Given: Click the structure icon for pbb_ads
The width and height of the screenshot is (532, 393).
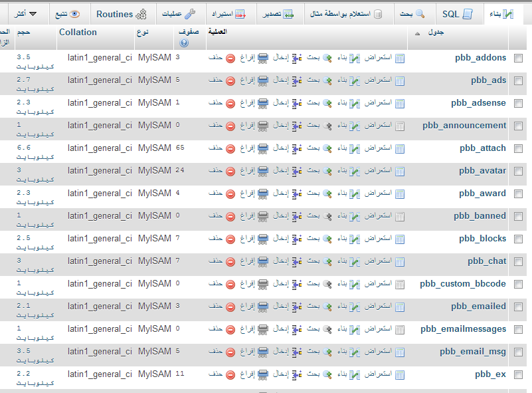Looking at the screenshot, I should (355, 81).
